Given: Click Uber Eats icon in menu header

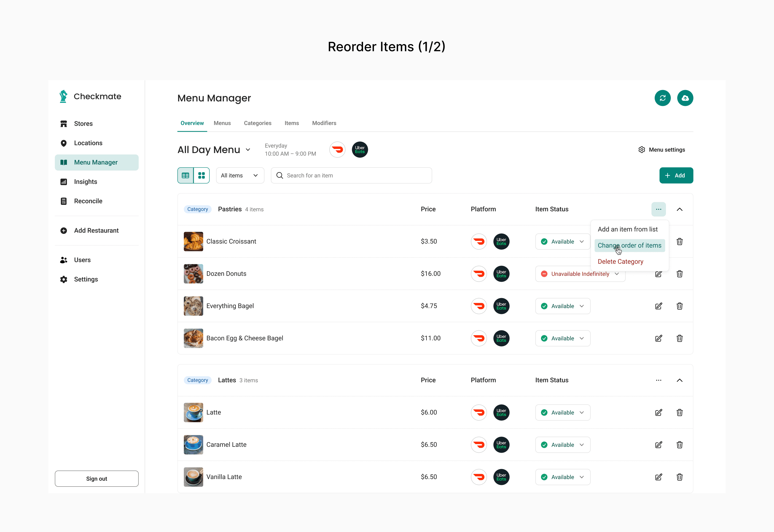Looking at the screenshot, I should point(360,150).
